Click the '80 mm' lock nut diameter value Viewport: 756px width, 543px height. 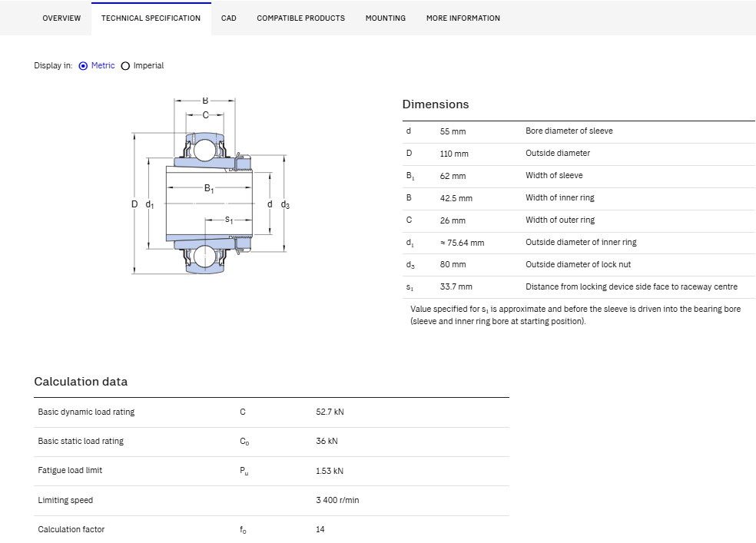point(453,264)
